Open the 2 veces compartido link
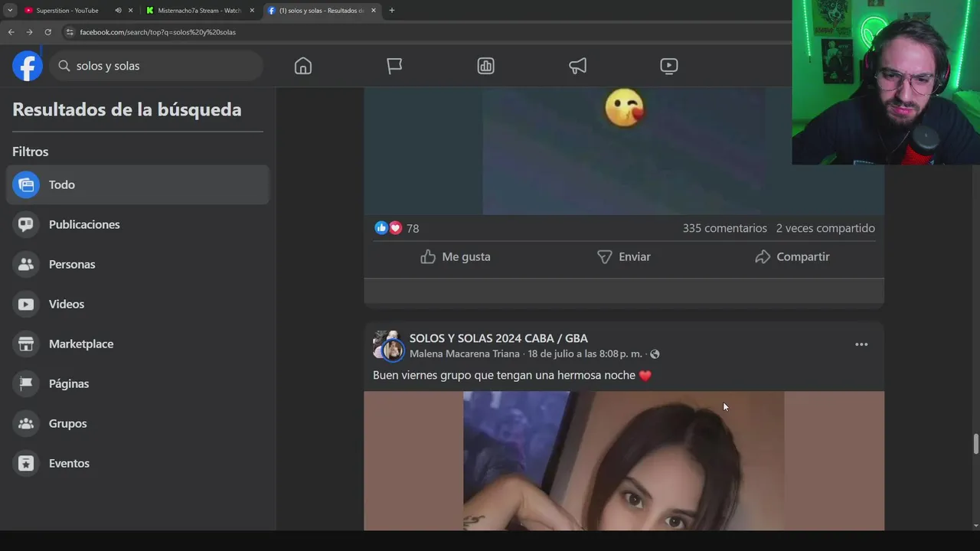The height and width of the screenshot is (551, 980). [x=825, y=228]
